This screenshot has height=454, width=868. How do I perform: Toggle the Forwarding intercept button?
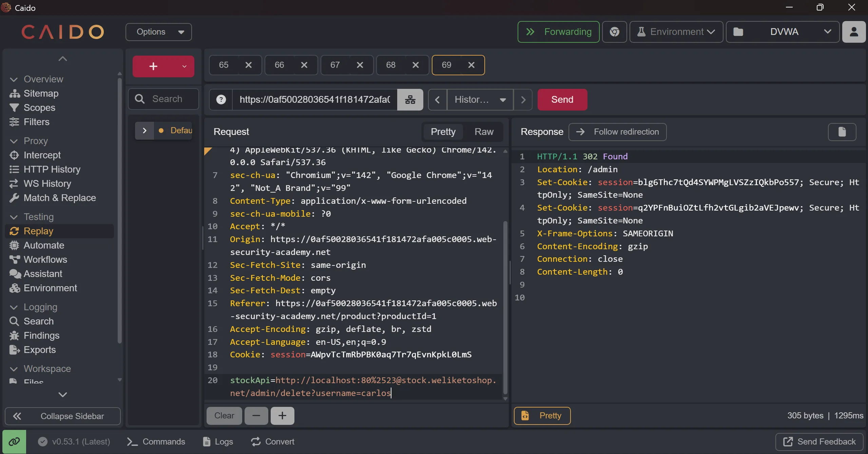[558, 32]
